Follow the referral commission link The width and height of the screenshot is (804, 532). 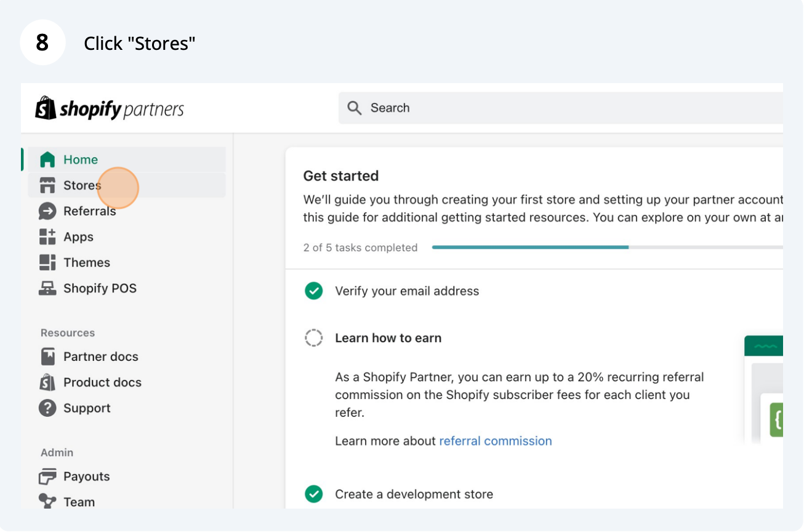[x=496, y=441]
